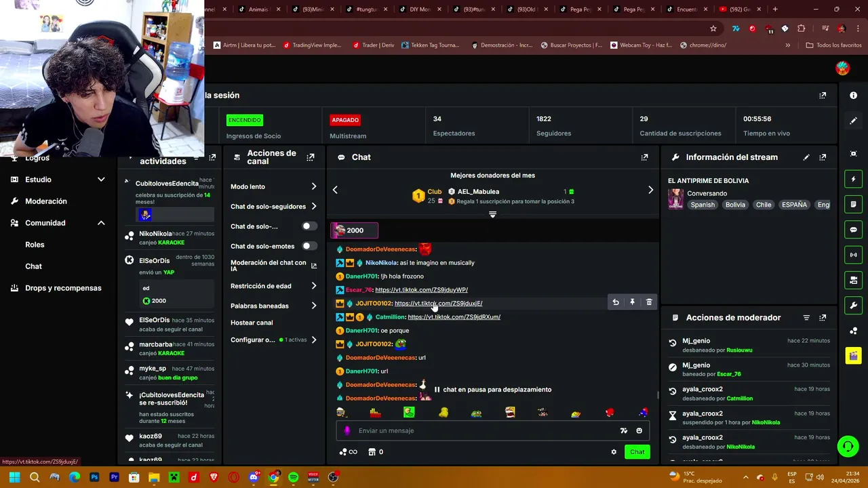Pop out the session stats panel

823,96
